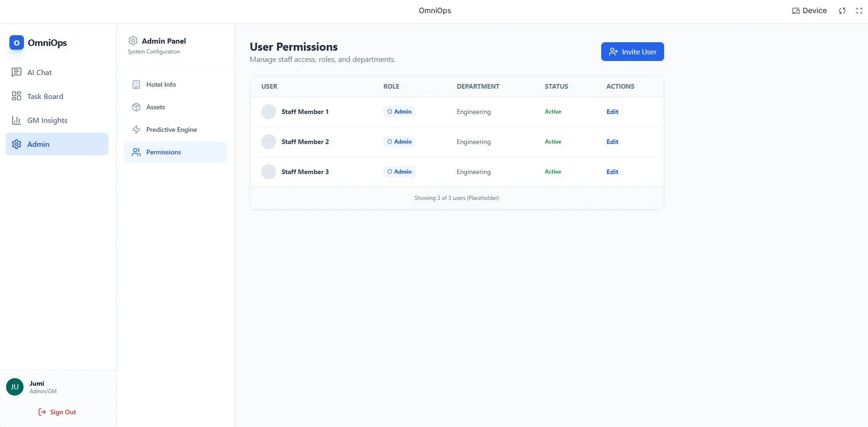Click the USER column header
The width and height of the screenshot is (868, 427).
pos(269,86)
